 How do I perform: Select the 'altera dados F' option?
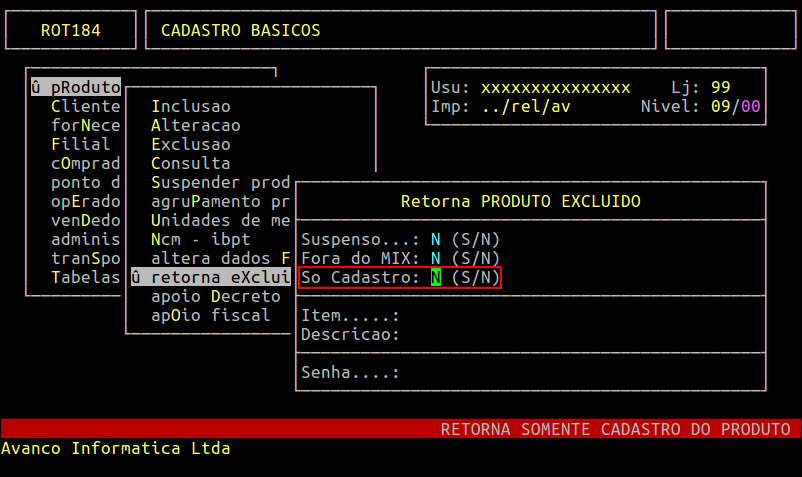(x=220, y=258)
